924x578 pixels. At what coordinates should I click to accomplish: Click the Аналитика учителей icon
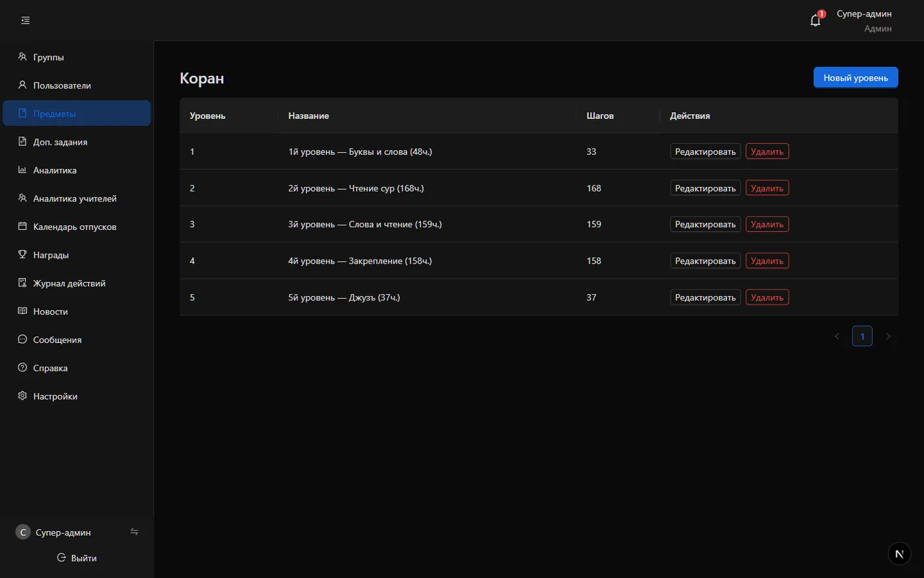pyautogui.click(x=22, y=198)
